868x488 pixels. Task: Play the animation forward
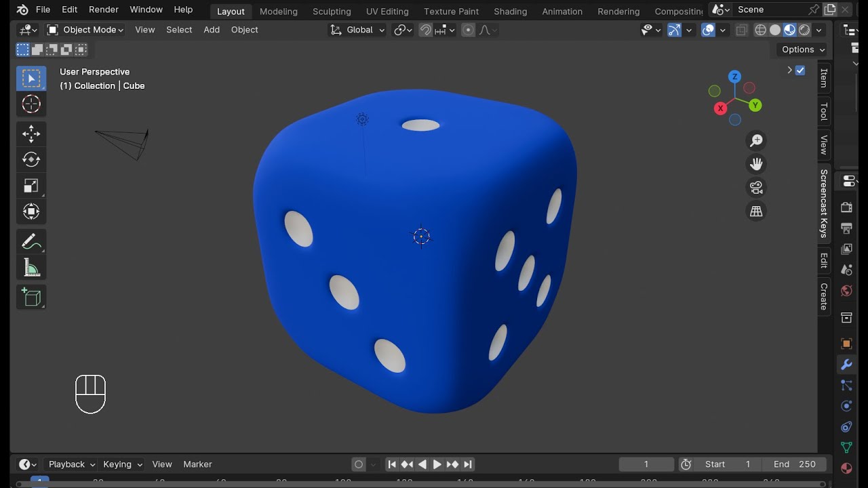pos(437,464)
